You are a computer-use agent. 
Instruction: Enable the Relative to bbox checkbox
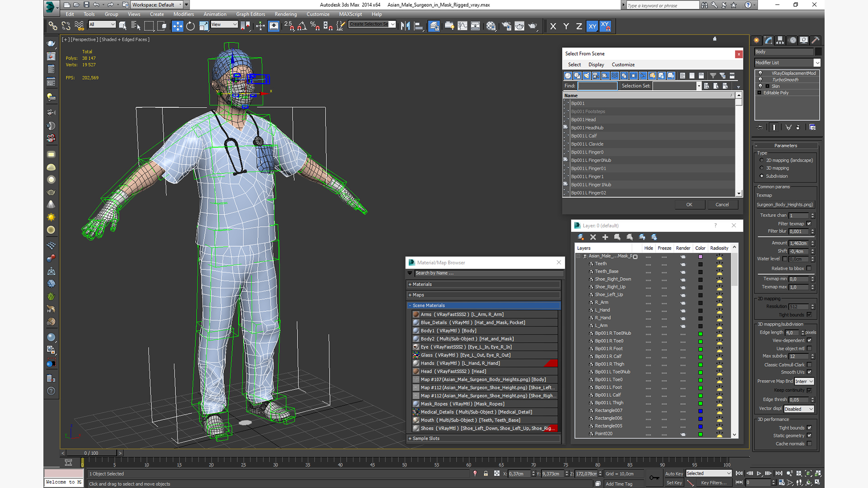[x=809, y=268]
